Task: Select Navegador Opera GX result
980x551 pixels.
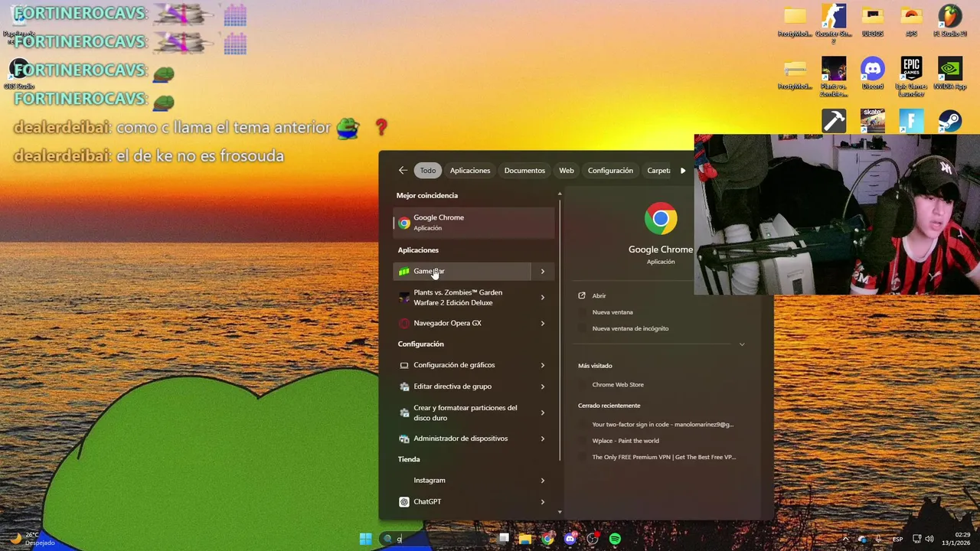Action: pos(462,323)
